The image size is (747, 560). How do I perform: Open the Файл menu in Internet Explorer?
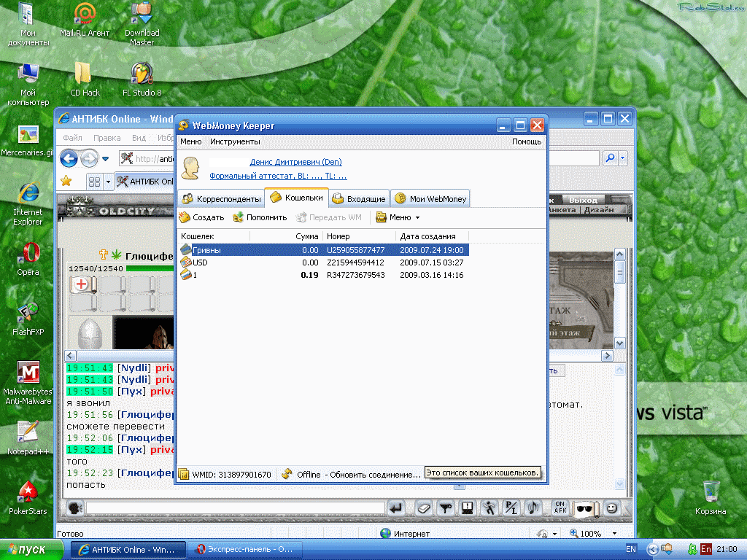coord(72,138)
